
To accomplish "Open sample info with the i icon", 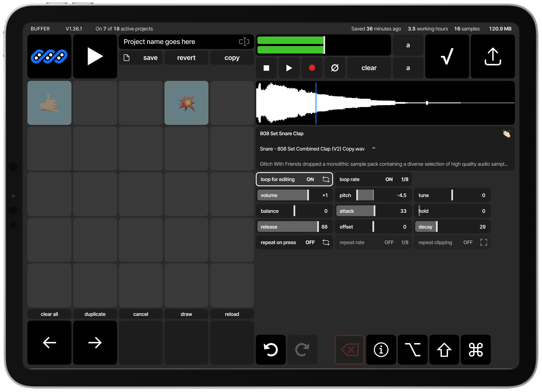I will click(381, 350).
